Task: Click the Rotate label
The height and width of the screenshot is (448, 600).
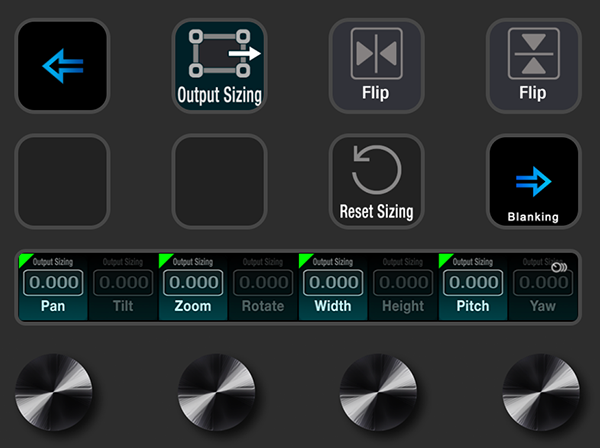Action: click(263, 306)
